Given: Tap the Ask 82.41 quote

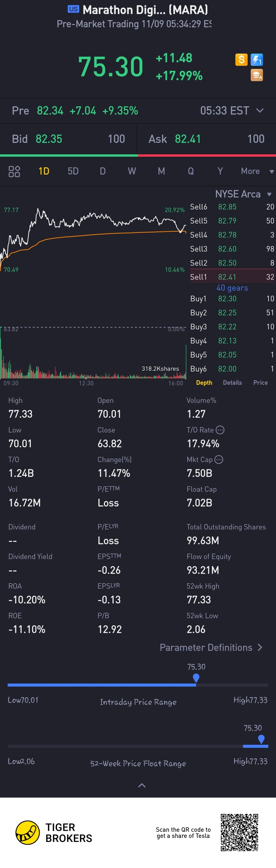Looking at the screenshot, I should (x=206, y=139).
